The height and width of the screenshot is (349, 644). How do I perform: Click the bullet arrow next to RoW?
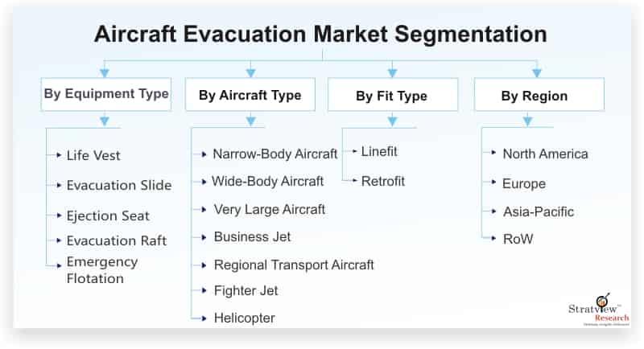pos(493,238)
